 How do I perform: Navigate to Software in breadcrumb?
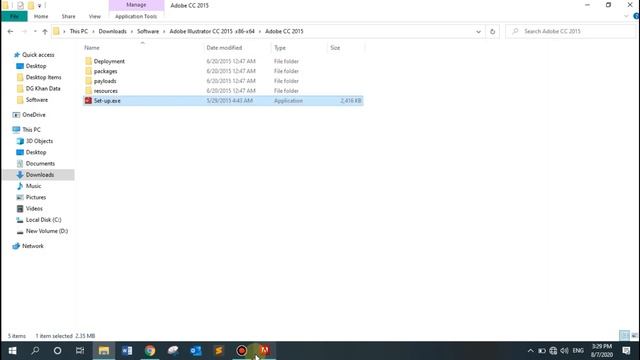pyautogui.click(x=148, y=31)
